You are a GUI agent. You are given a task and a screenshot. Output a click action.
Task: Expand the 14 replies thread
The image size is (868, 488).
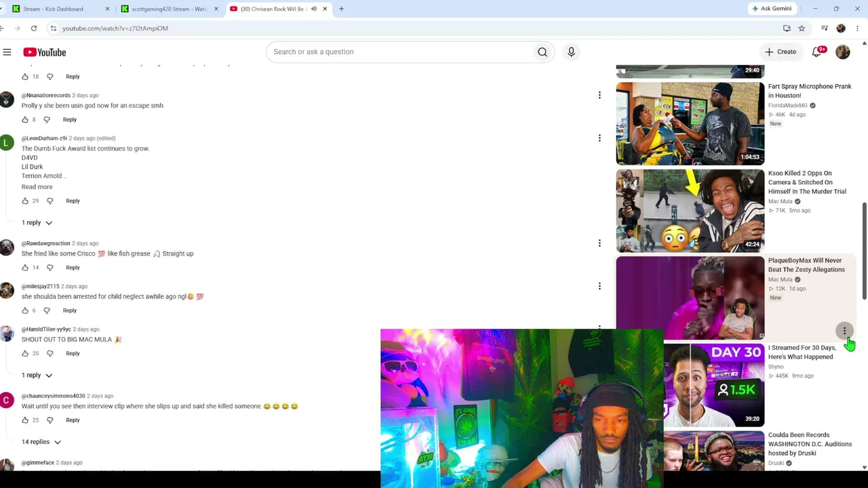[x=41, y=442]
